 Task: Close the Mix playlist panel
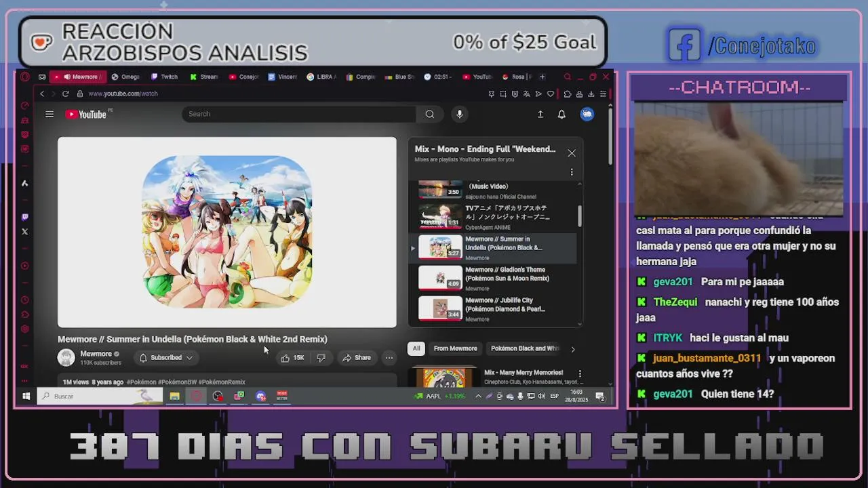tap(572, 153)
